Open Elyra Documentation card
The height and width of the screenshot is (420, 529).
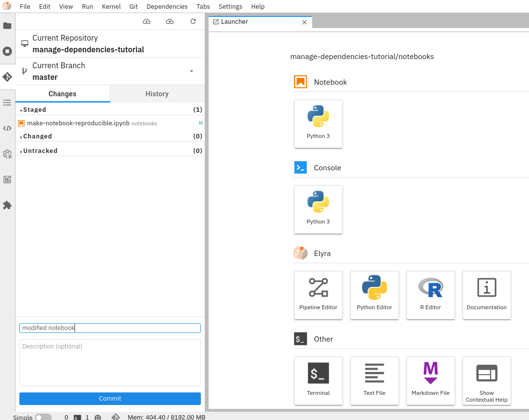coord(486,295)
